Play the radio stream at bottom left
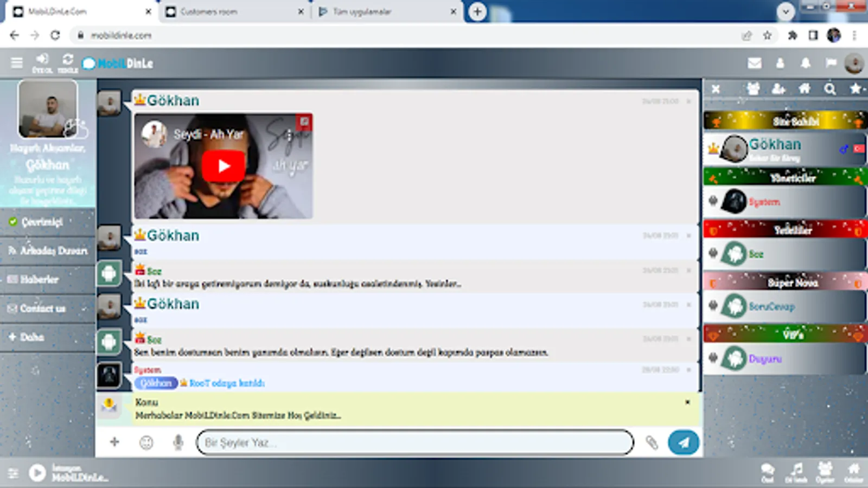 37,473
